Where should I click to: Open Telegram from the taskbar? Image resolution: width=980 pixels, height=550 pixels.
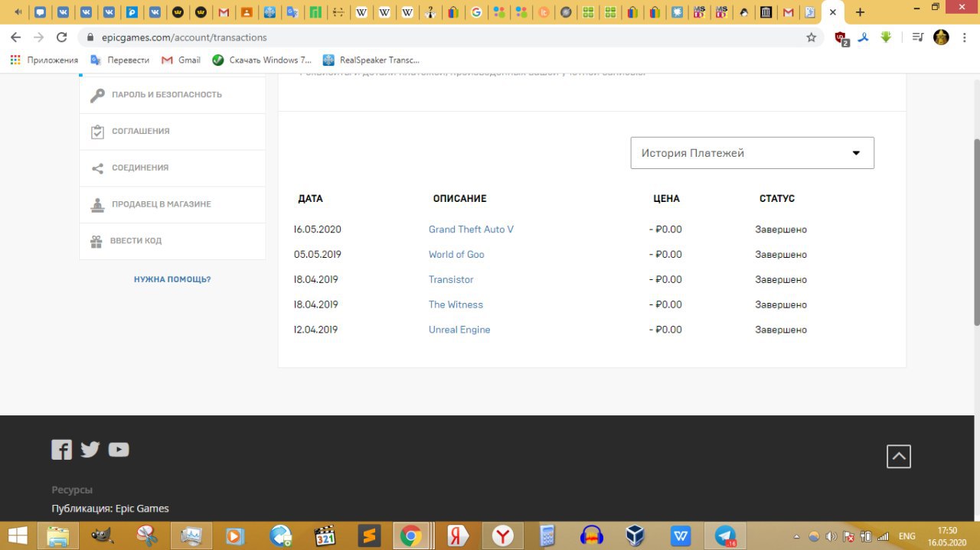tap(725, 536)
